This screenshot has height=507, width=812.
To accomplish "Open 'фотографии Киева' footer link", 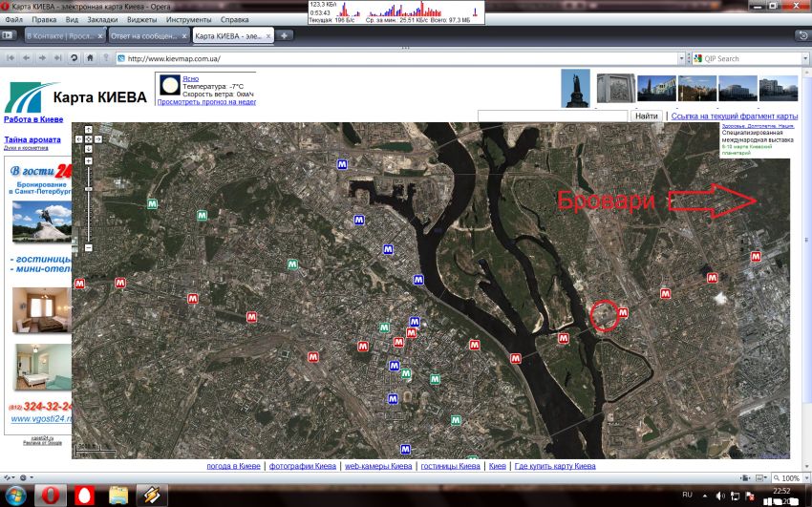I will 303,466.
